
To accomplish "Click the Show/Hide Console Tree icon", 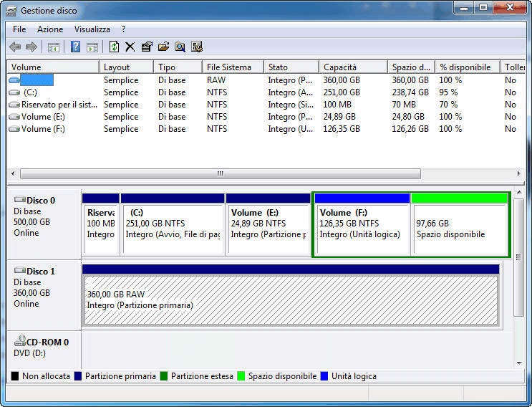I will click(53, 47).
